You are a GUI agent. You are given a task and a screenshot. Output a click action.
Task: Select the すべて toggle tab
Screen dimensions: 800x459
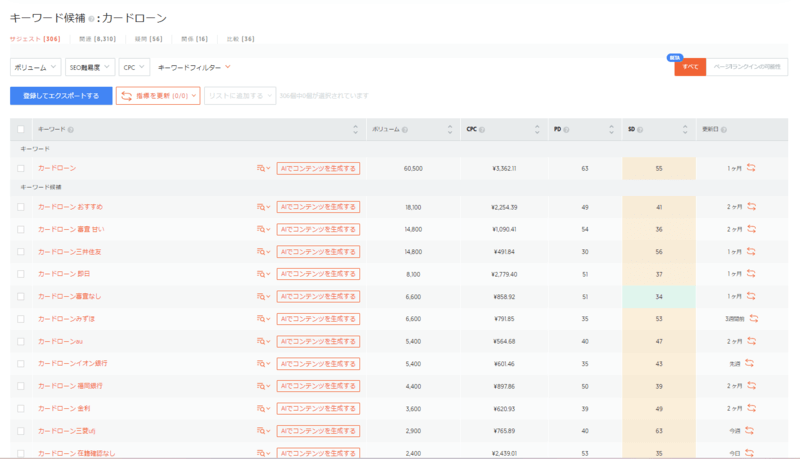pyautogui.click(x=690, y=67)
